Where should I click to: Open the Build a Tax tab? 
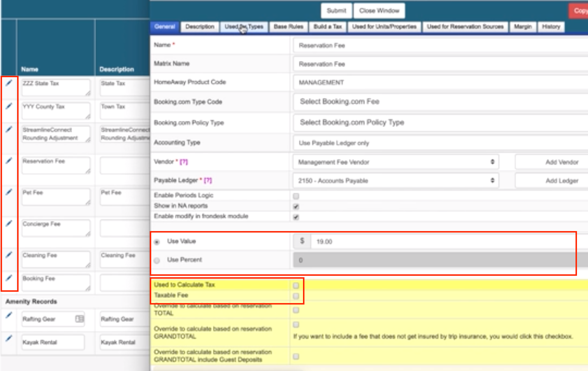(327, 27)
